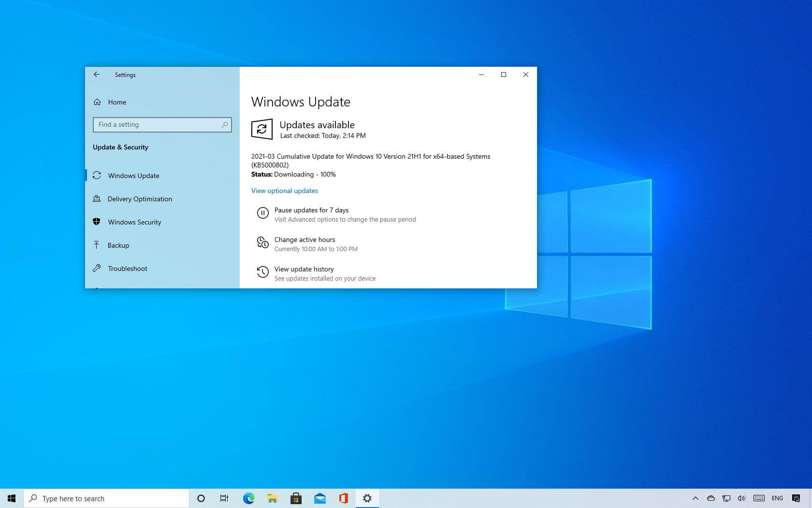Image resolution: width=812 pixels, height=508 pixels.
Task: Launch Microsoft Edge from the taskbar
Action: pyautogui.click(x=248, y=498)
